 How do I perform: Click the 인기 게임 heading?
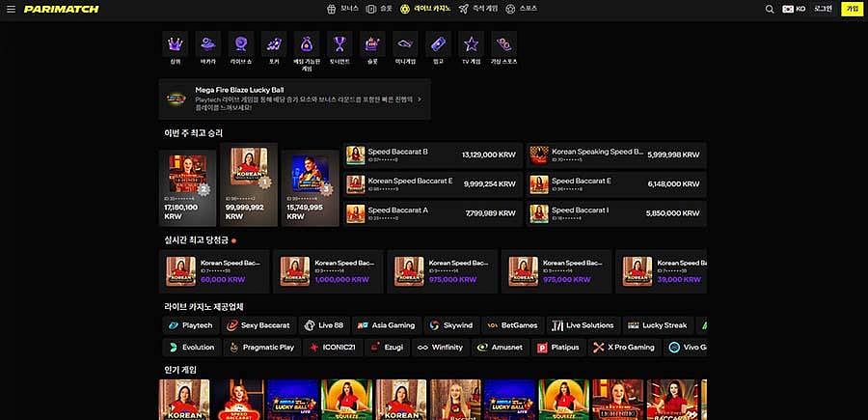click(x=180, y=370)
